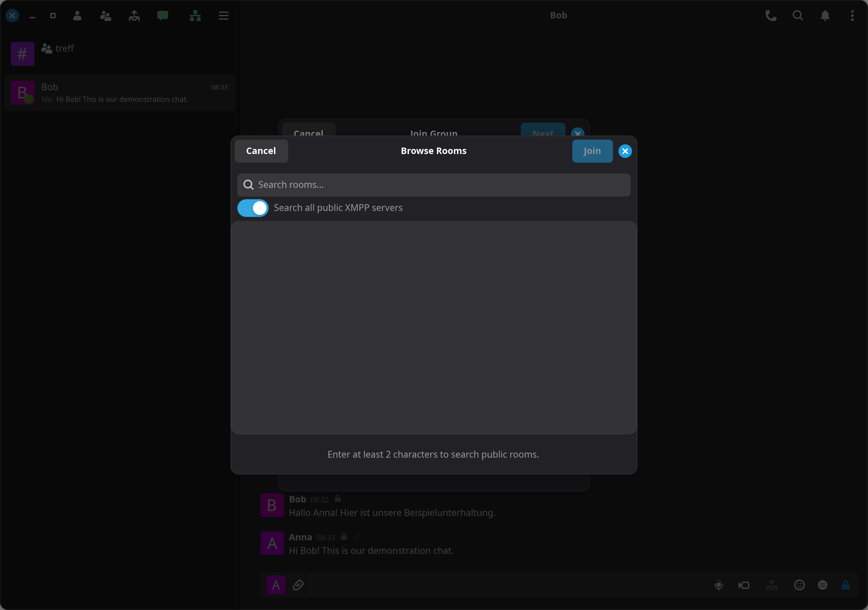This screenshot has width=868, height=610.
Task: Click the purple hash avatar for treff
Action: [23, 54]
